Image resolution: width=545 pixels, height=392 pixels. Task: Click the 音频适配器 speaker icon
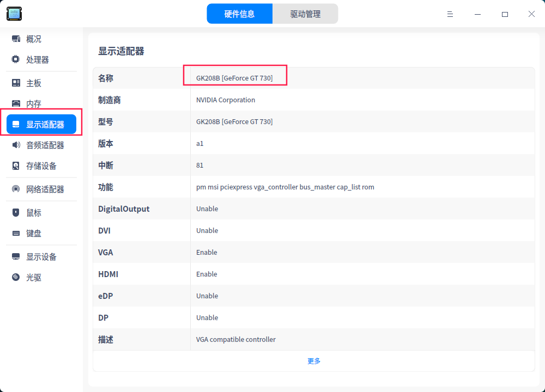16,145
